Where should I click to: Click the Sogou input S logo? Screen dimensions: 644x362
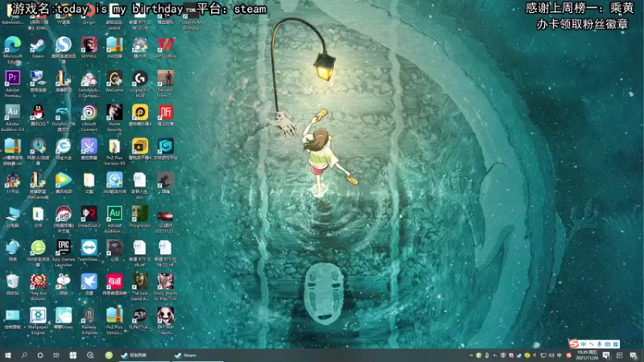coord(574,344)
